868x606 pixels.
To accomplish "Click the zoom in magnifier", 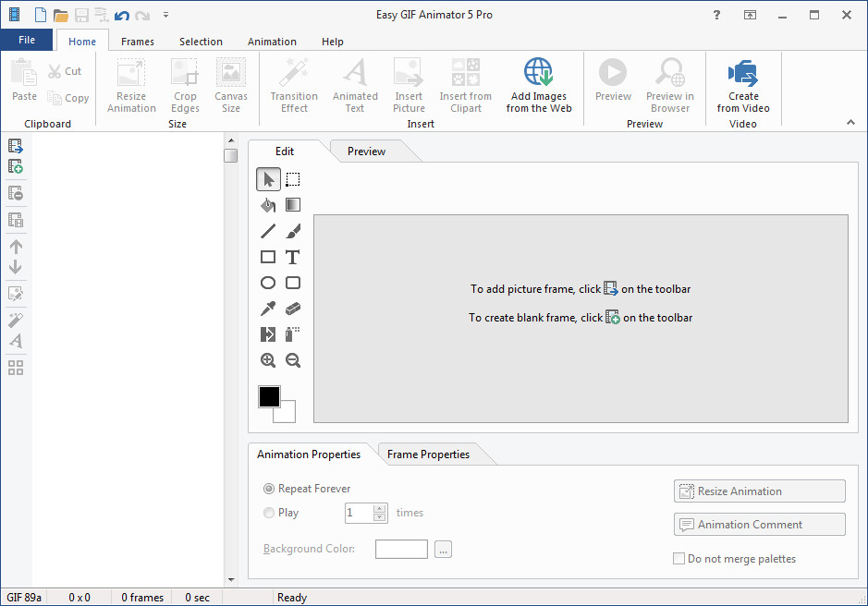I will (x=268, y=360).
